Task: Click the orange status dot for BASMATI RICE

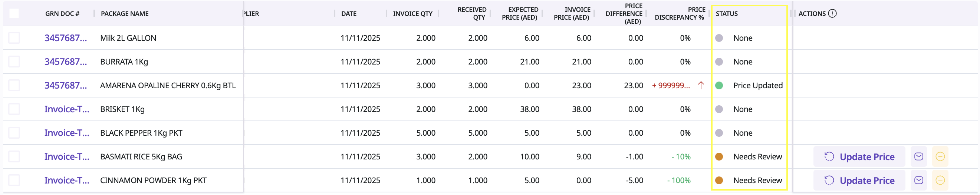Action: click(x=719, y=156)
